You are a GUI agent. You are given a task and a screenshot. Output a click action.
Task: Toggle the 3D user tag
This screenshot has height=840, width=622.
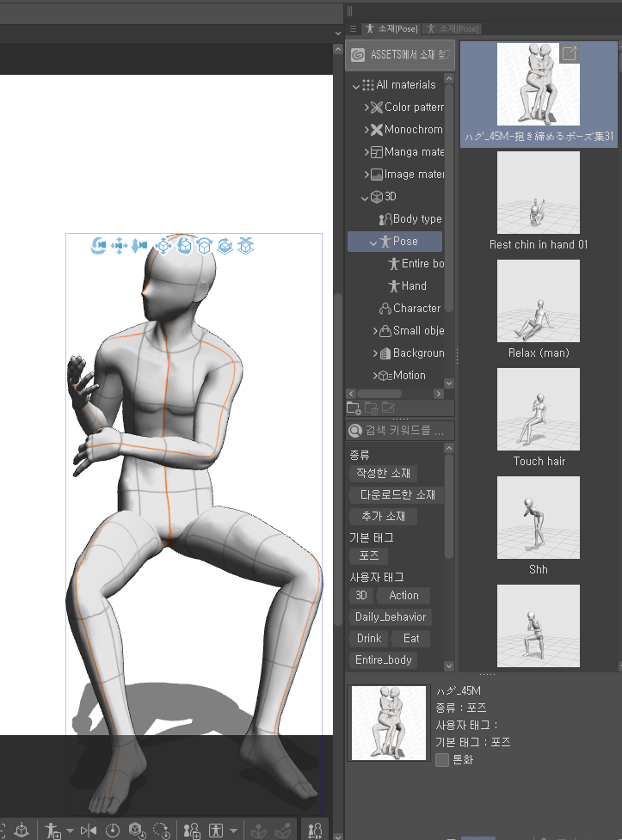(361, 596)
